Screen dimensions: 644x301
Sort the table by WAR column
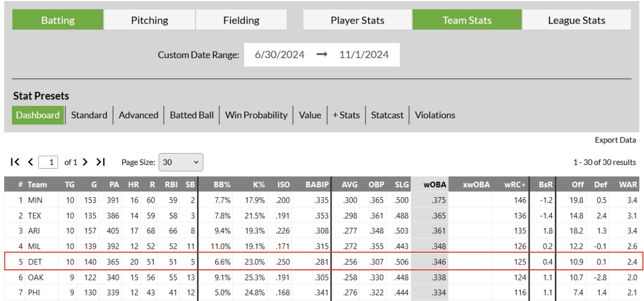pos(627,184)
